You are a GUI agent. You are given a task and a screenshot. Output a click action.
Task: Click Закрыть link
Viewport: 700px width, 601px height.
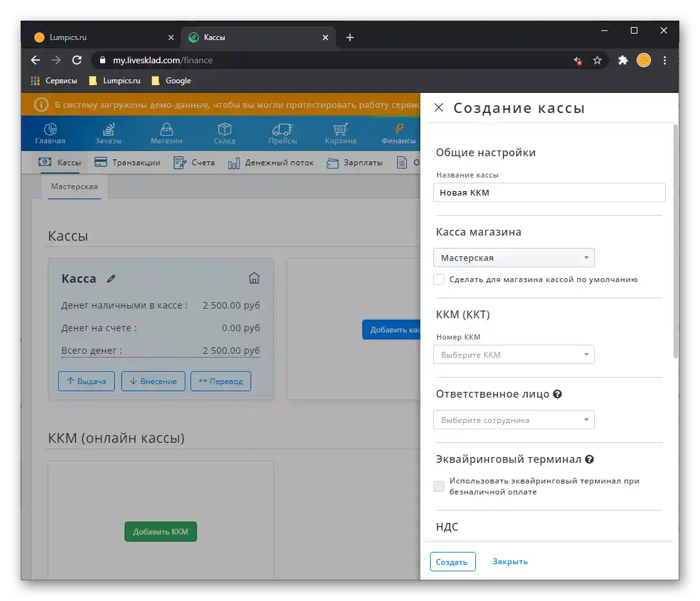coord(510,561)
